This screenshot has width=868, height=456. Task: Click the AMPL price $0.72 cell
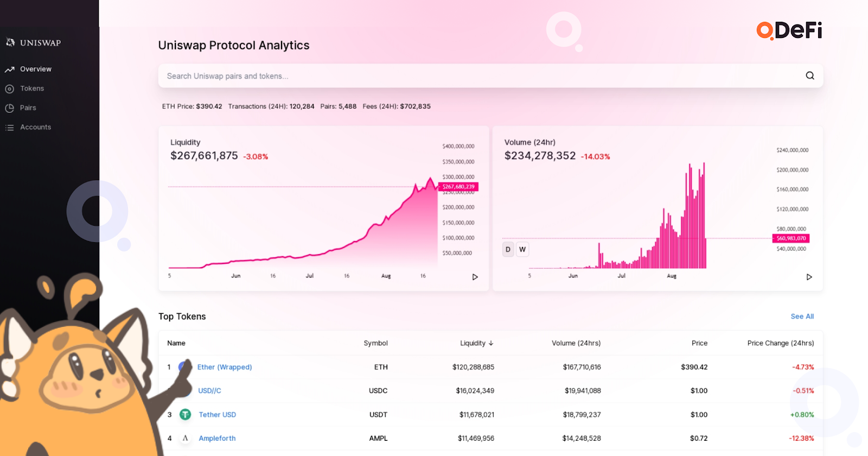click(x=699, y=438)
